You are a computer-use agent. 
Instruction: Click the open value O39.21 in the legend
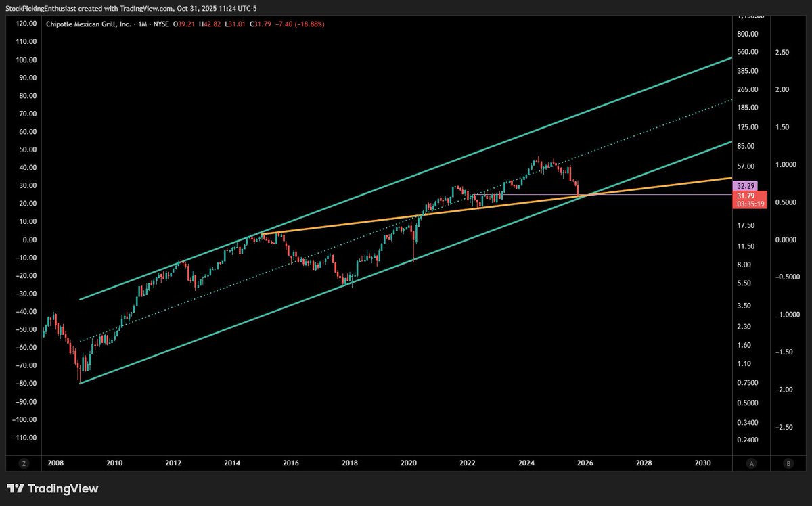(x=183, y=23)
